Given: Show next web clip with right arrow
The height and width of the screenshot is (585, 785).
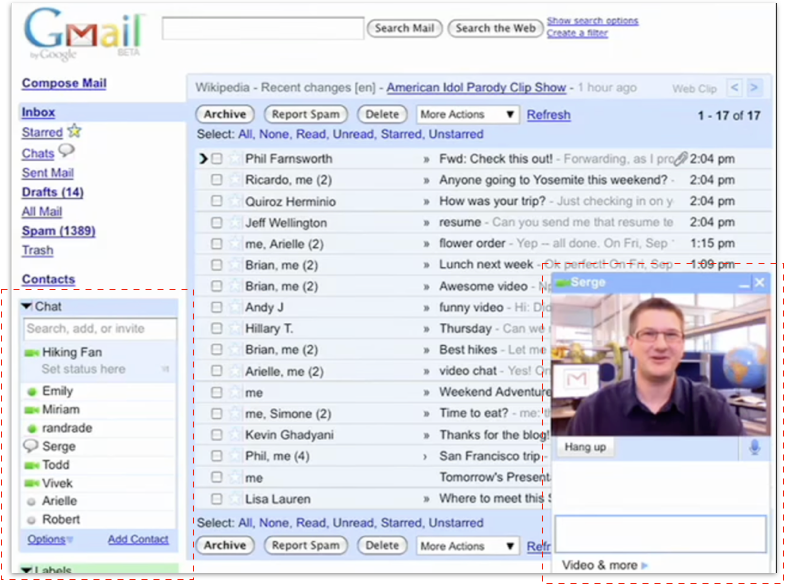Looking at the screenshot, I should pos(754,88).
